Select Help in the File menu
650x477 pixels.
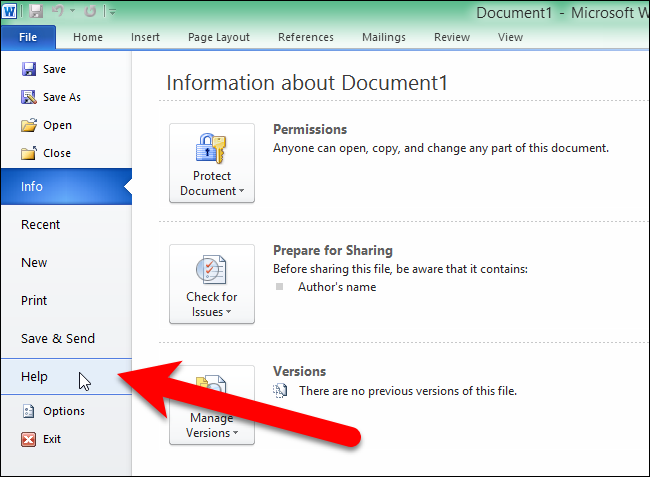[35, 376]
